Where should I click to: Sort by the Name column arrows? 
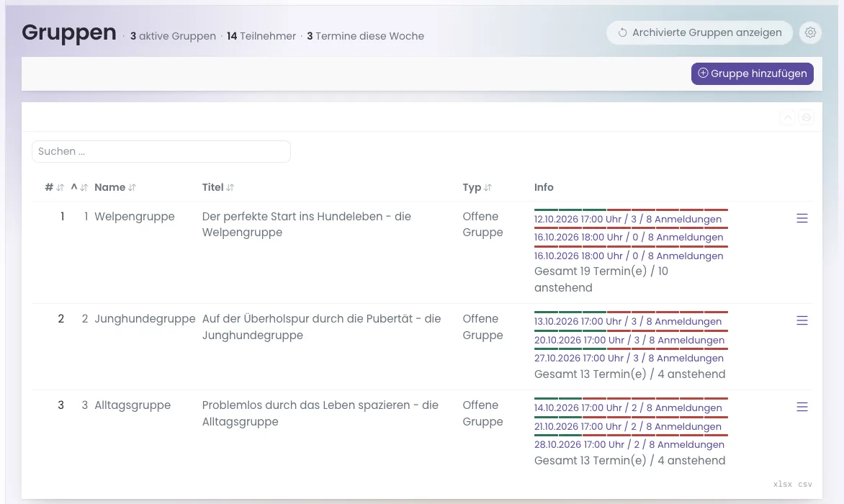pyautogui.click(x=133, y=188)
